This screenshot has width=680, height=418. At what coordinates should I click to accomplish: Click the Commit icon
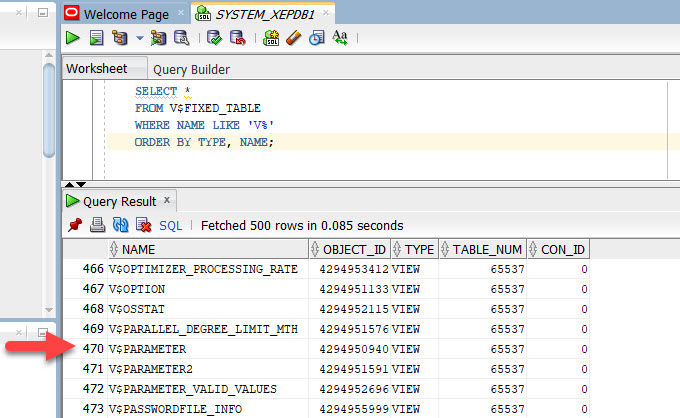click(x=214, y=38)
